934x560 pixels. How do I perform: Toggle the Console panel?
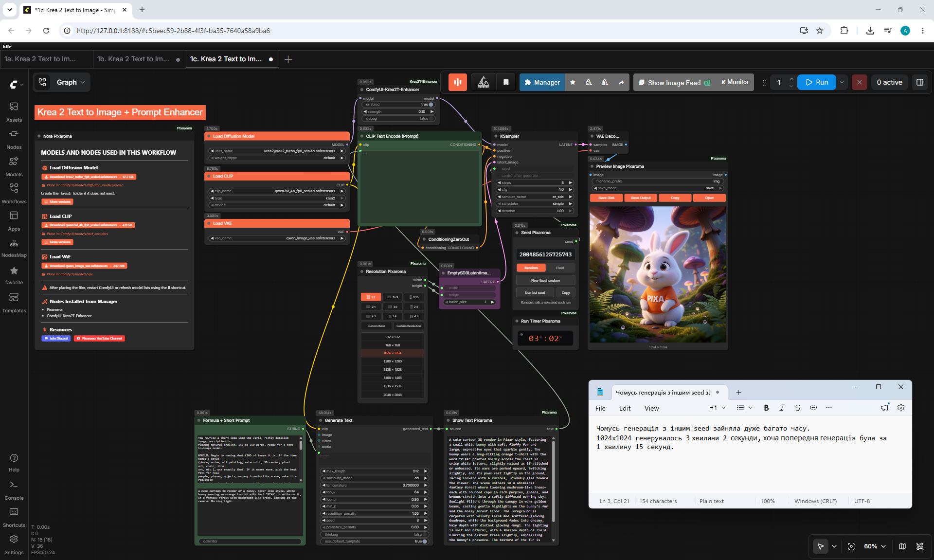14,490
